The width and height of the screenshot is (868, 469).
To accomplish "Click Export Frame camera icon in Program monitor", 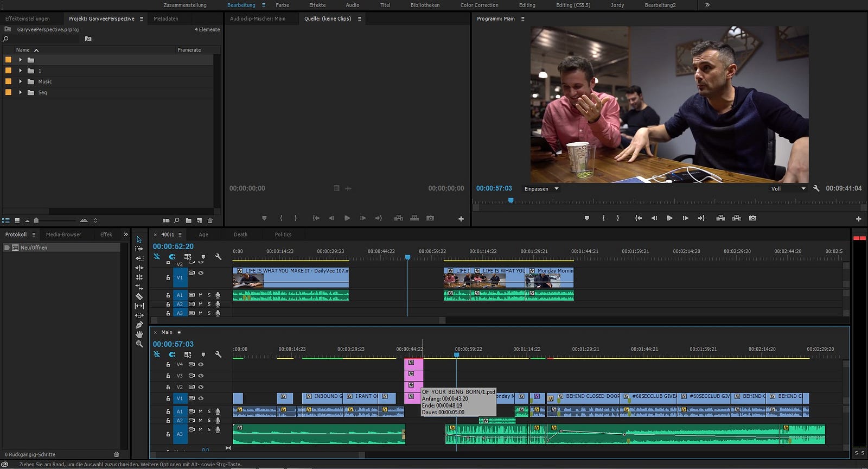I will coord(752,218).
